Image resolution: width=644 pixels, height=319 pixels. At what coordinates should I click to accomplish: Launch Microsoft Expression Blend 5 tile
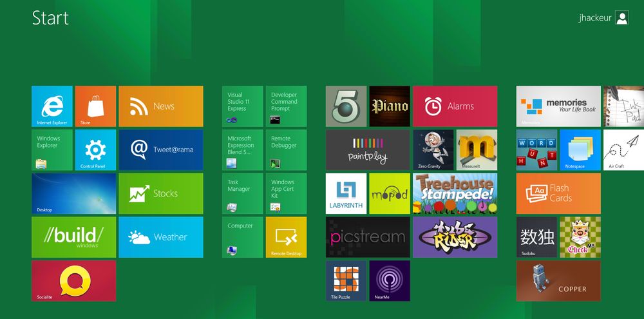(x=243, y=150)
